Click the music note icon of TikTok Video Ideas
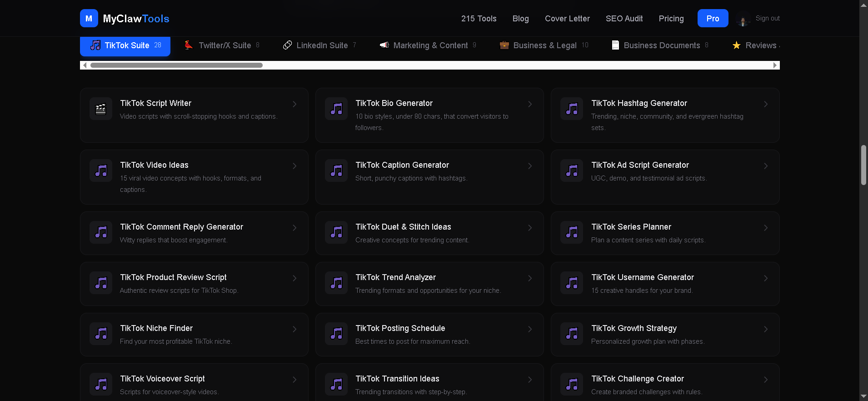 [x=101, y=170]
